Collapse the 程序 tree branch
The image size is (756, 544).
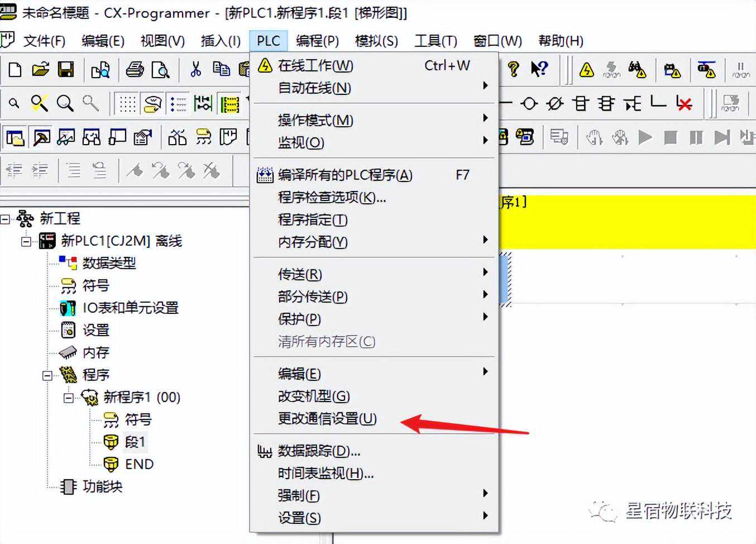click(47, 375)
